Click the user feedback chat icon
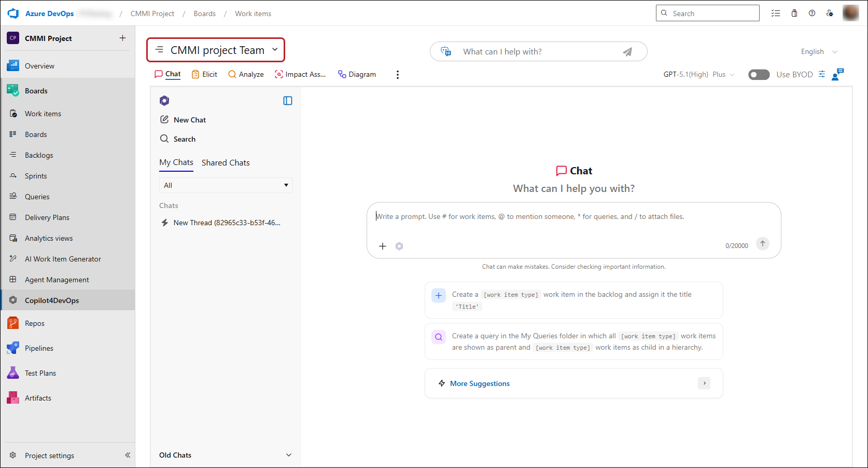The height and width of the screenshot is (468, 868). click(x=837, y=74)
